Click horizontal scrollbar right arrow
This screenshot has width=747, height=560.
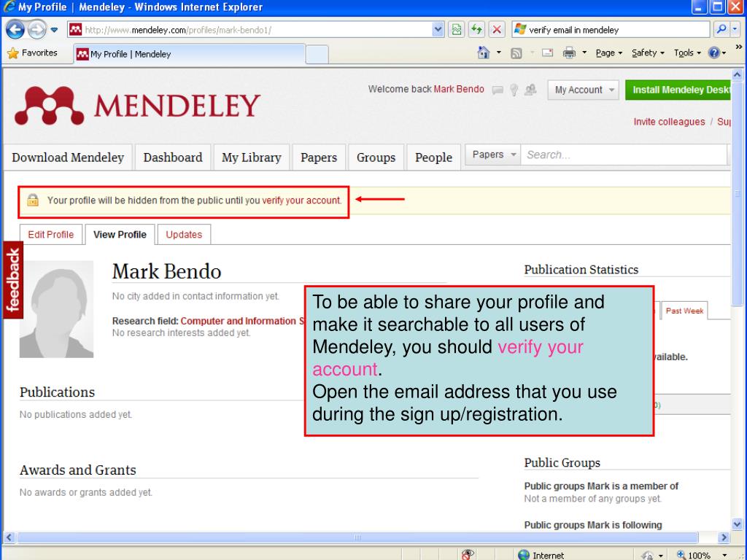pyautogui.click(x=724, y=537)
